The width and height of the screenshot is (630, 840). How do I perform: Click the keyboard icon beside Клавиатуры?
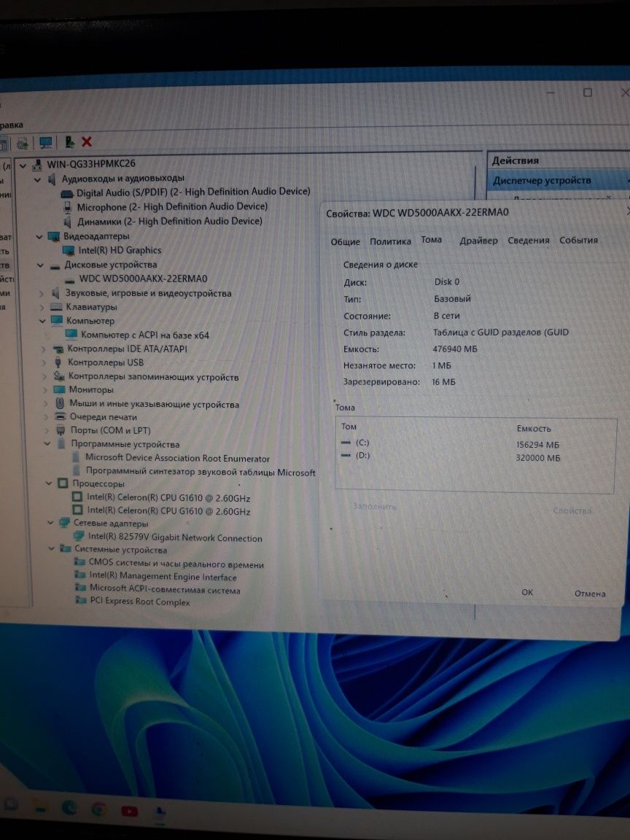(56, 307)
